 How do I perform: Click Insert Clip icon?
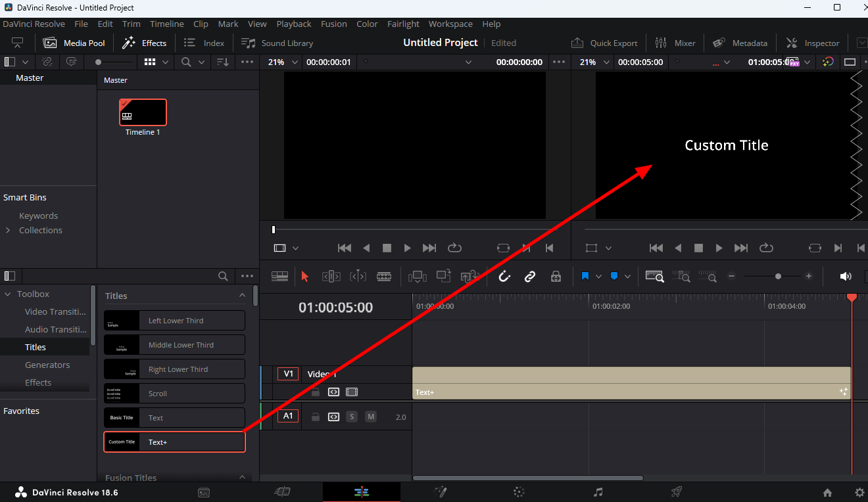click(418, 277)
